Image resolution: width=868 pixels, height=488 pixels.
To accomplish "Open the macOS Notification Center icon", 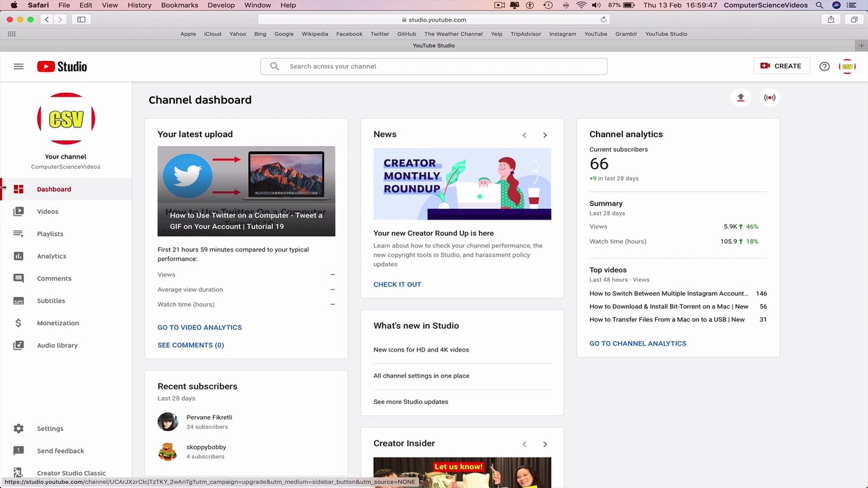I will [x=852, y=5].
